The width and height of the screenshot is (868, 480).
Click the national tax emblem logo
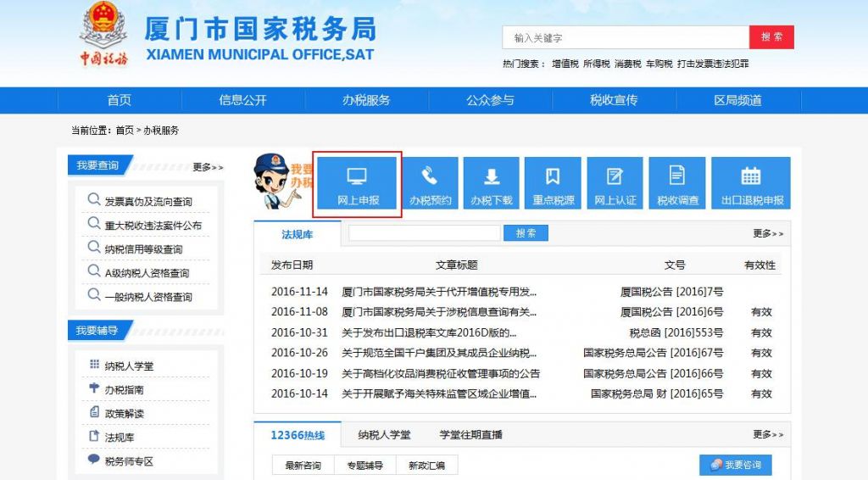coord(103,33)
